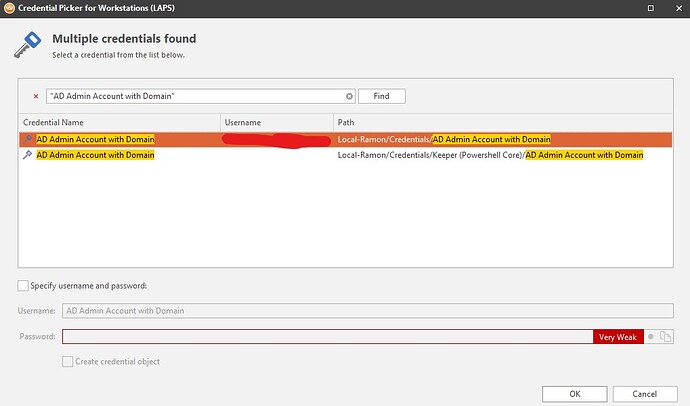Click the app icon in the title bar

[9, 9]
